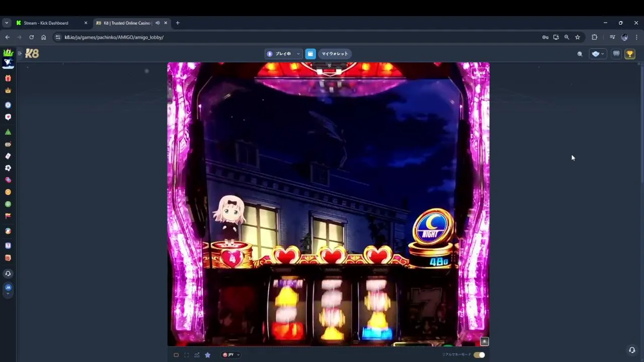The width and height of the screenshot is (644, 362).
Task: Open password manager key icon
Action: 545,37
